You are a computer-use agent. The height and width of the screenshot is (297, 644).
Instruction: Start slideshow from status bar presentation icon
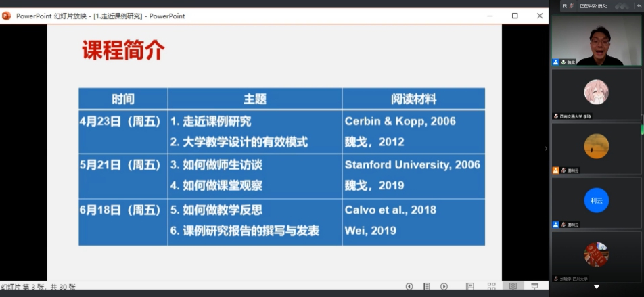[534, 287]
